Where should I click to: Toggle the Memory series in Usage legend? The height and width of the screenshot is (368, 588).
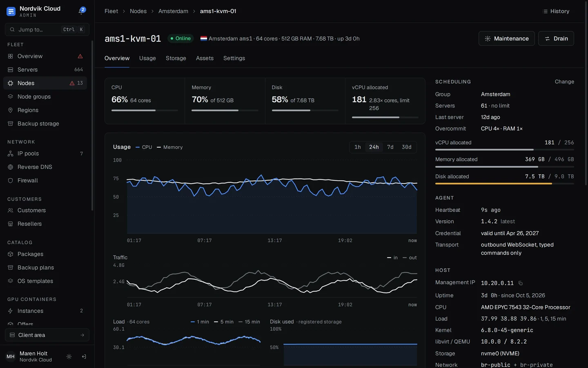170,147
